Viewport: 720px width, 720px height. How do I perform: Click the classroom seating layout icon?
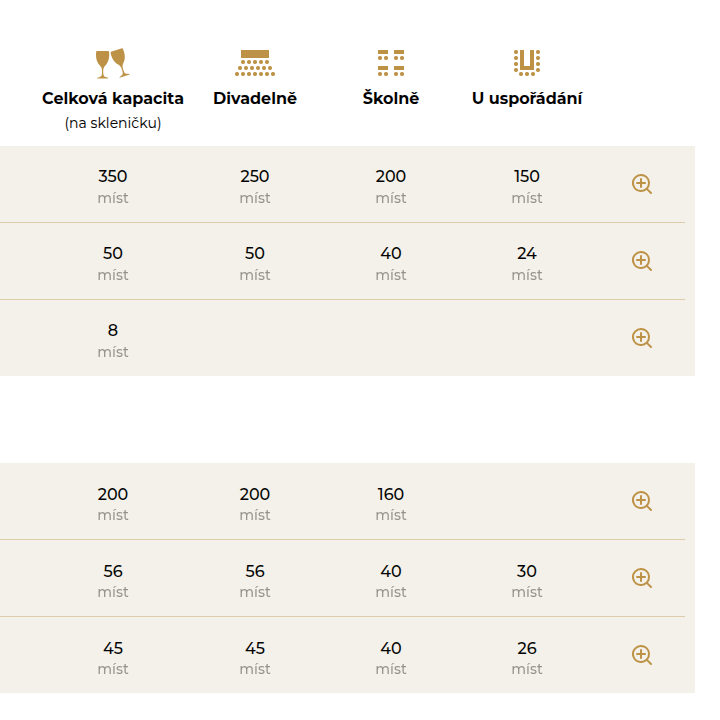click(391, 63)
